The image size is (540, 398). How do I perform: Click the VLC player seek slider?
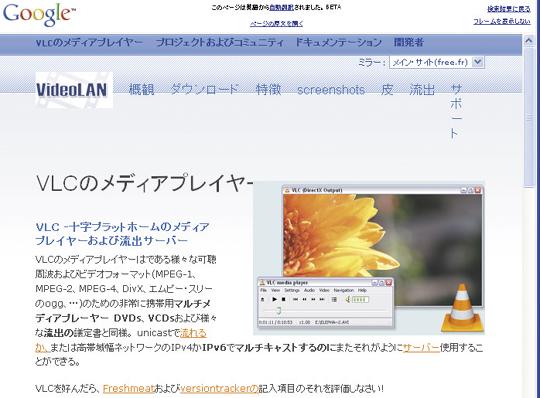pos(324,311)
